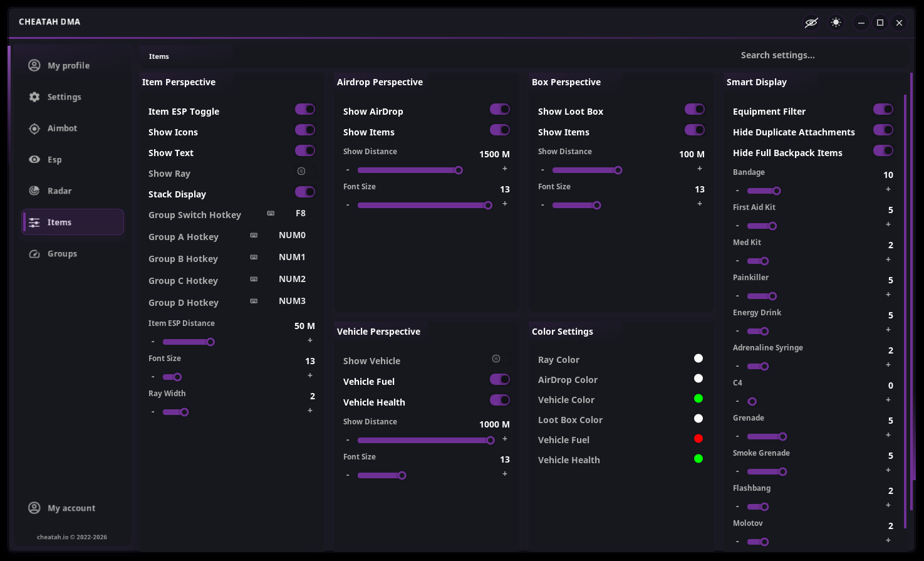Increase Bandage count with plus button

(888, 189)
